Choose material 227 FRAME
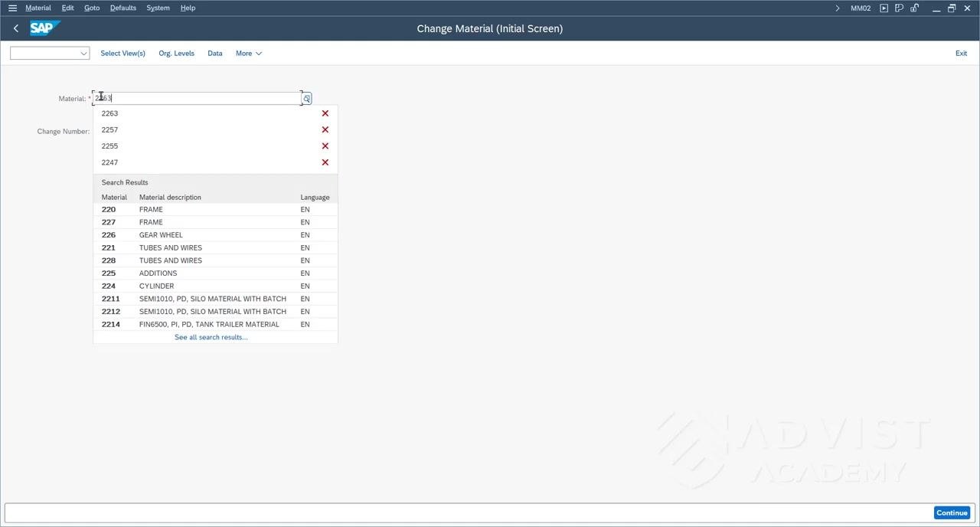Screen dimensions: 980x527 215,222
